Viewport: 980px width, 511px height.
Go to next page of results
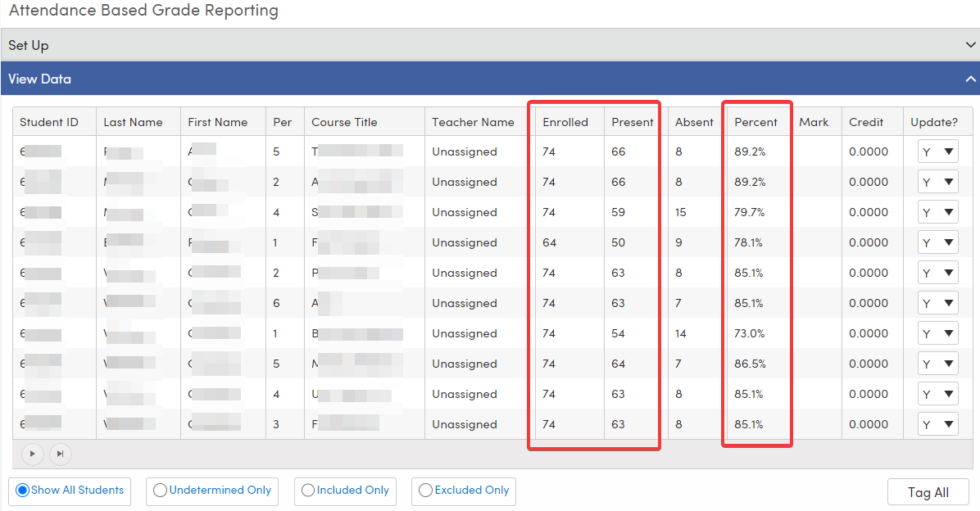[x=33, y=454]
